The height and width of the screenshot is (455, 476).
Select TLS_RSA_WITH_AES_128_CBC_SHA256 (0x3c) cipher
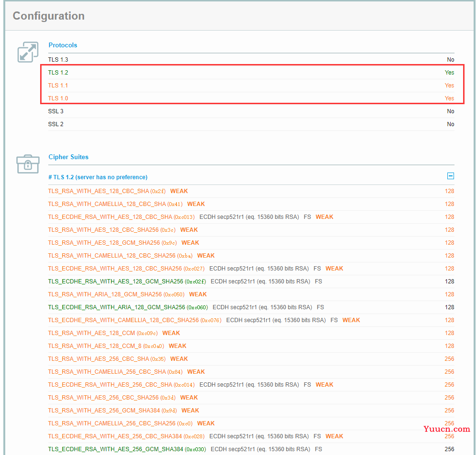pos(112,230)
